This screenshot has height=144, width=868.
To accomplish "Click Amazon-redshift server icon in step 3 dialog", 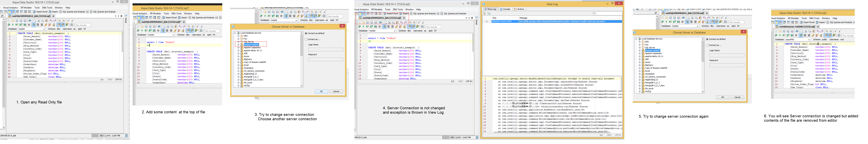I will click(242, 45).
